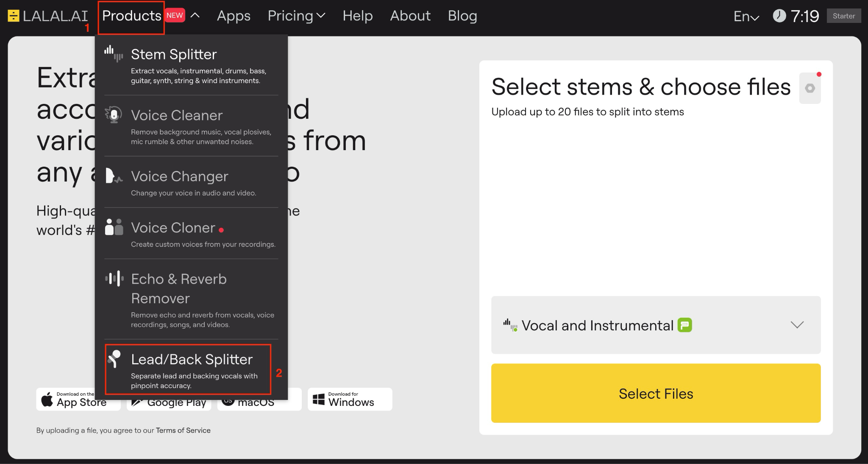Open the Terms of Service link
This screenshot has height=464, width=868.
[x=183, y=430]
